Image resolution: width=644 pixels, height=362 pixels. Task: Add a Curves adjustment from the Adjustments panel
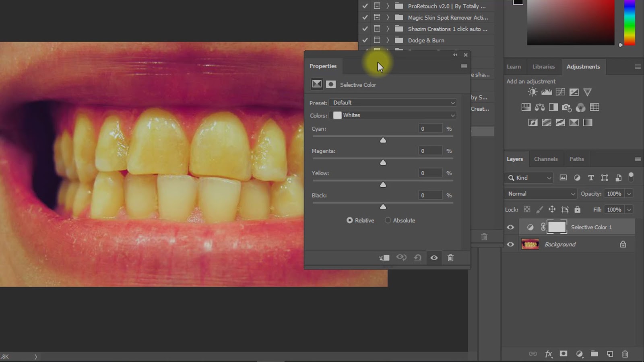[560, 92]
